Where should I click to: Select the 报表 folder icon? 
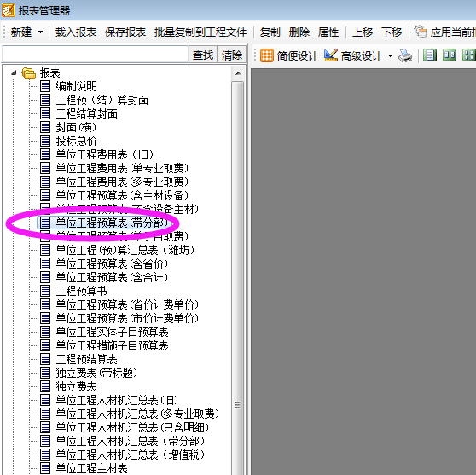28,73
